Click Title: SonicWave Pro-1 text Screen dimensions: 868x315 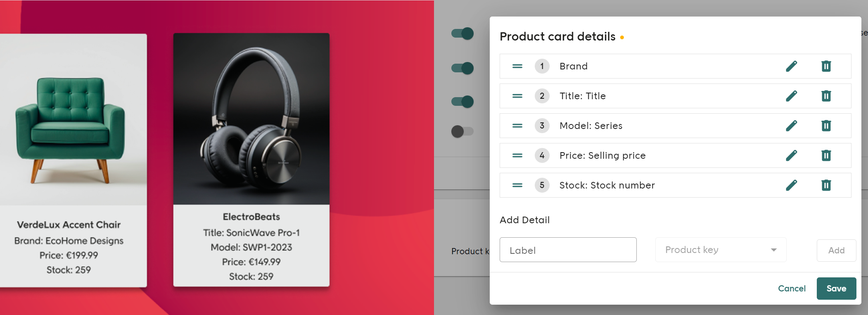251,233
